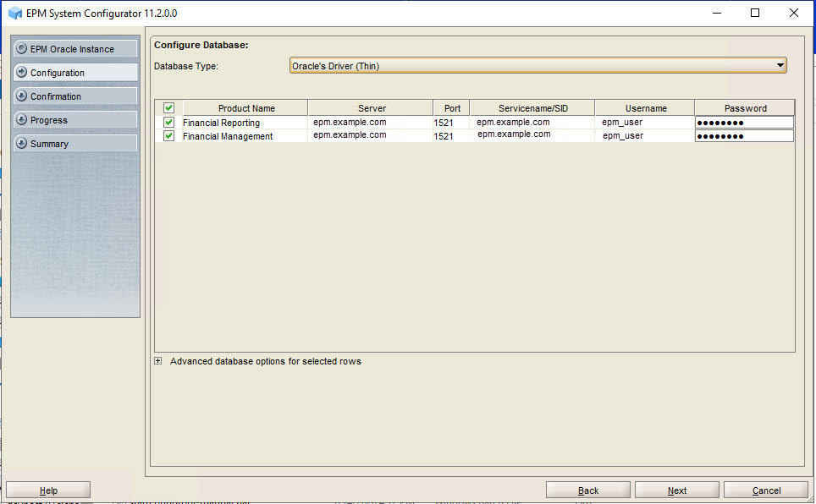Click the EPM Oracle Instance step icon
Viewport: 816px width, 504px height.
pos(21,48)
